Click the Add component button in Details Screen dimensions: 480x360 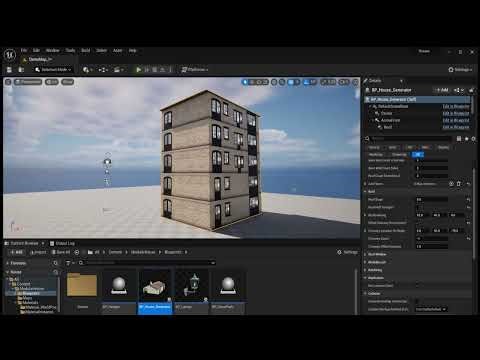[442, 90]
